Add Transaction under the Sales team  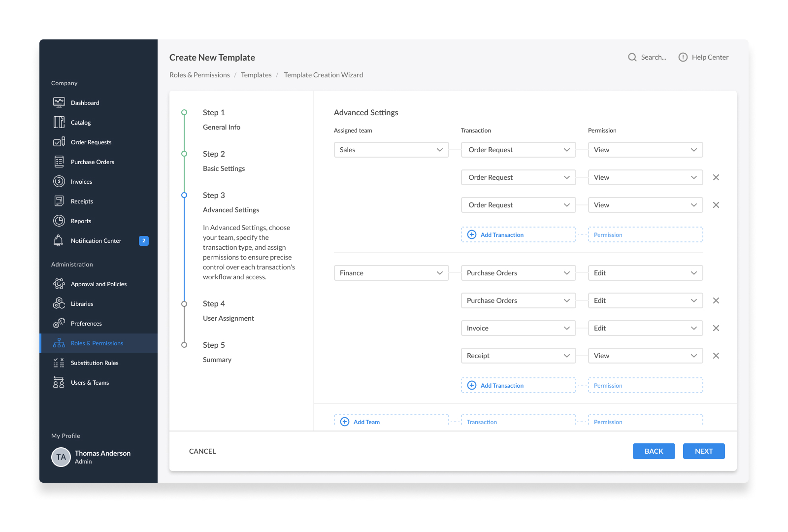519,234
